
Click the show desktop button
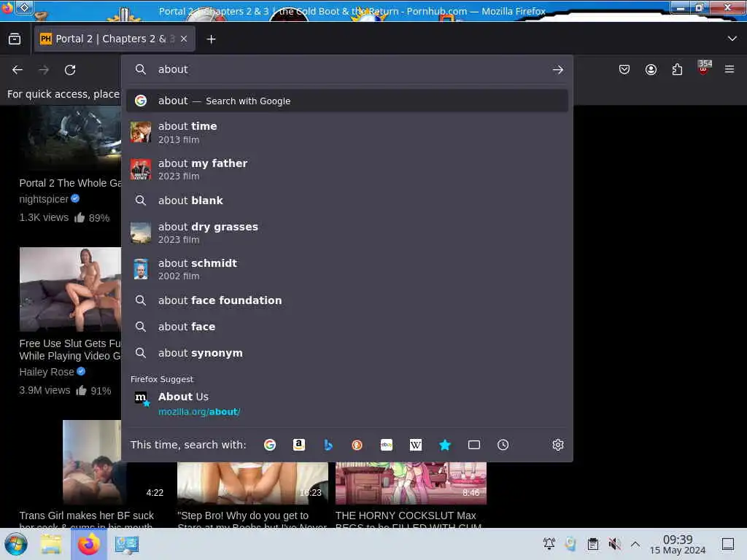click(x=728, y=544)
